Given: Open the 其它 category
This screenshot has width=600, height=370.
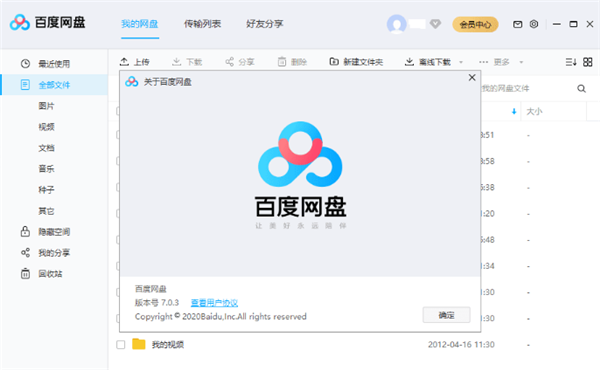Looking at the screenshot, I should point(46,211).
